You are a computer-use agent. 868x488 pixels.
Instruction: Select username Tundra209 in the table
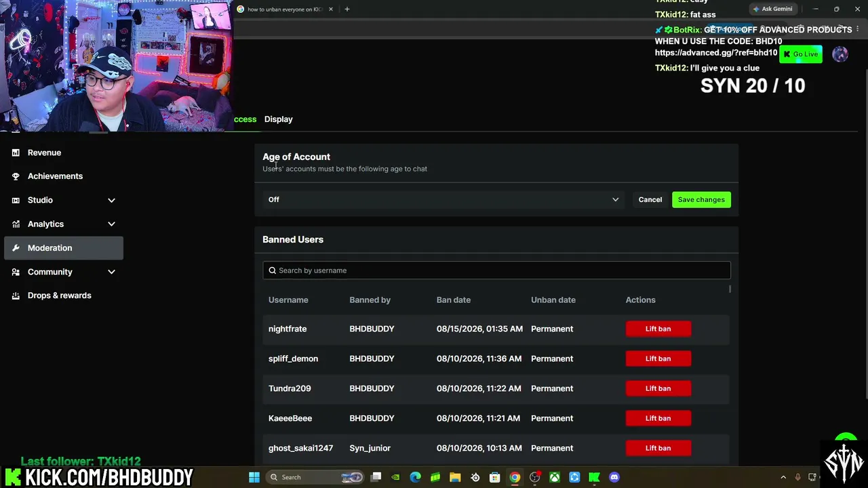pyautogui.click(x=290, y=388)
